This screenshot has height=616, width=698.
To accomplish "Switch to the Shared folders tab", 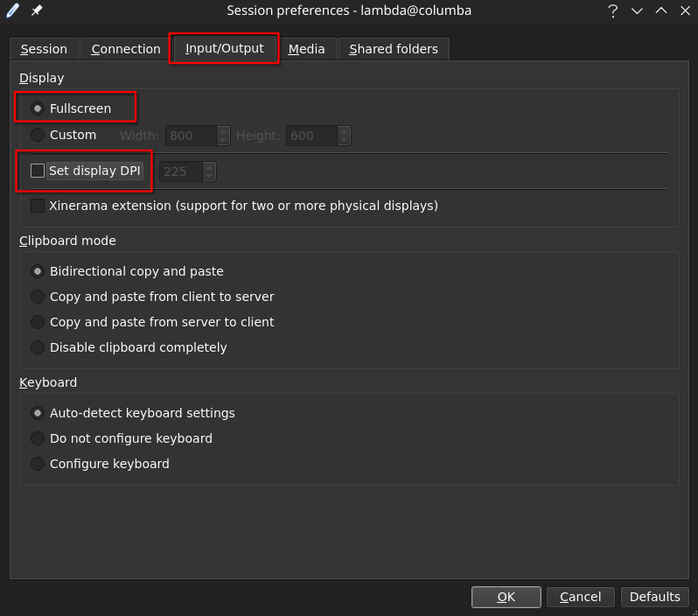I will click(x=394, y=49).
